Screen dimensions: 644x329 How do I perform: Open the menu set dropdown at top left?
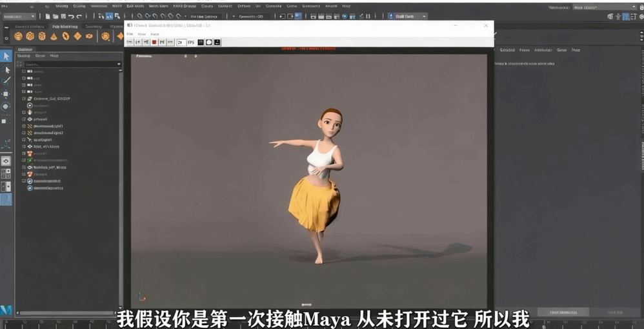click(x=19, y=16)
